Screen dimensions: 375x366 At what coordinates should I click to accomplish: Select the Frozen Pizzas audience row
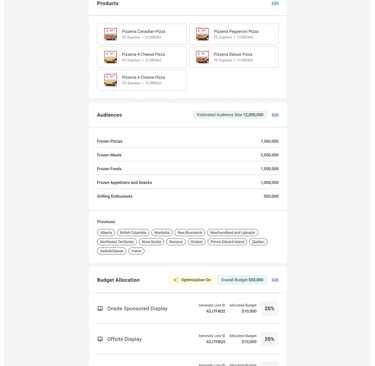click(x=188, y=141)
